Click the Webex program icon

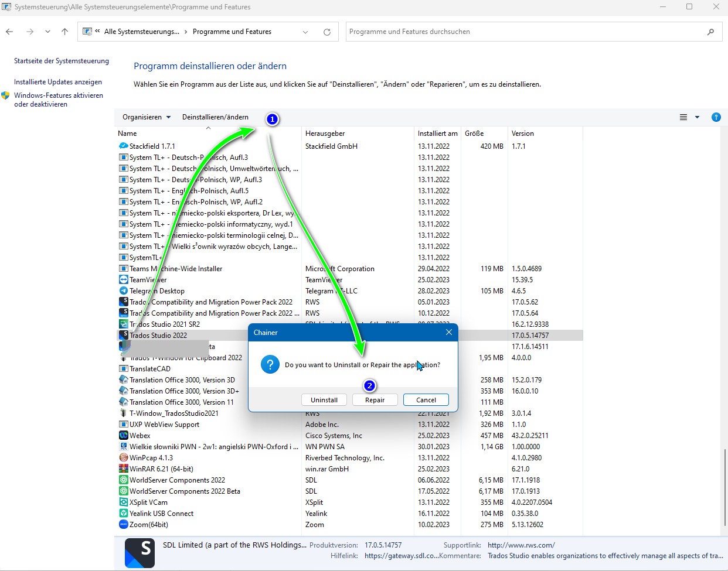123,436
